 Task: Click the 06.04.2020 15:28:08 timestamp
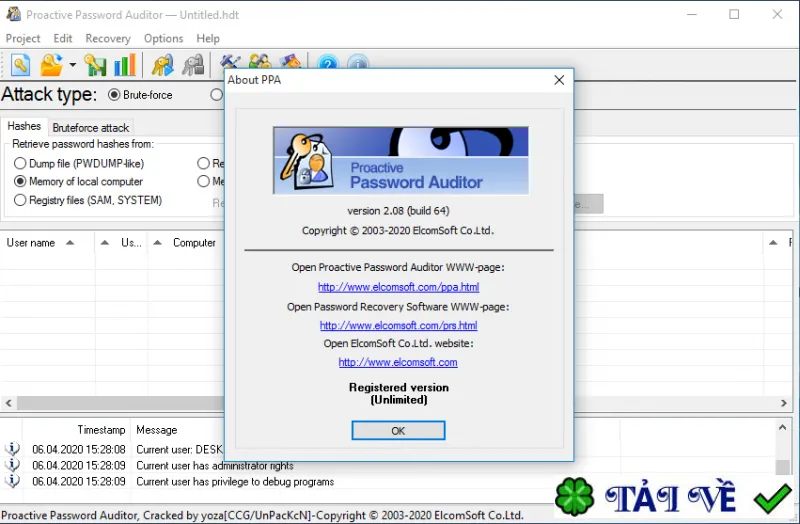79,450
